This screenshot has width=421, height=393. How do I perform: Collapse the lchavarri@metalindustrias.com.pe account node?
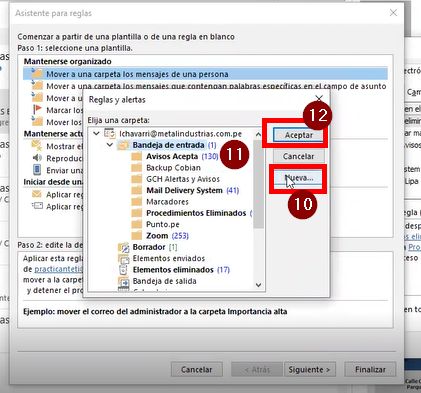click(x=96, y=134)
